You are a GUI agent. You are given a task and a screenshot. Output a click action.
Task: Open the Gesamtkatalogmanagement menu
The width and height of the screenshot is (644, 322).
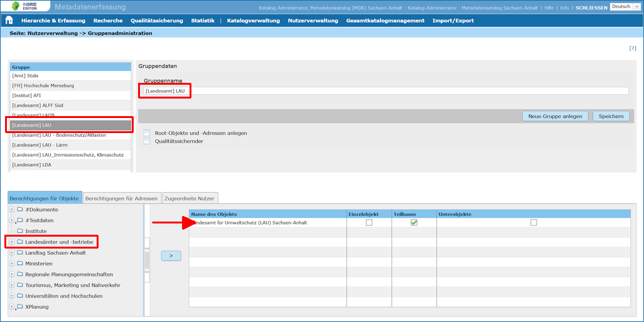[385, 21]
